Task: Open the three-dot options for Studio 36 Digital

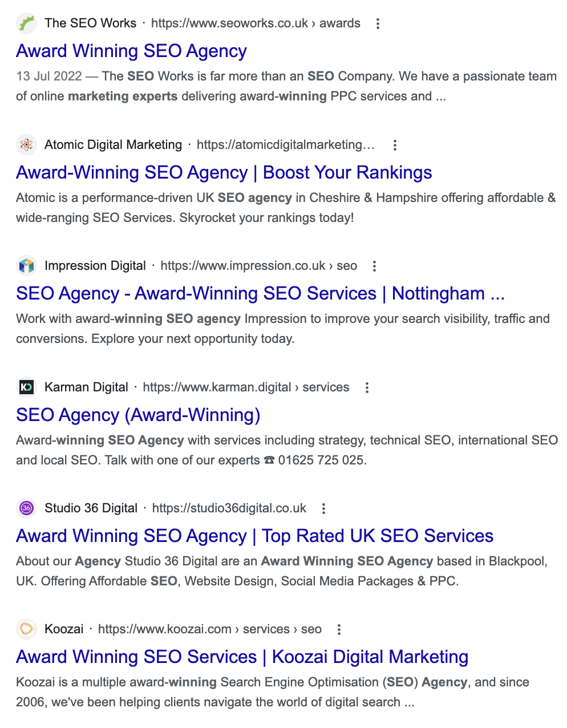Action: tap(323, 508)
